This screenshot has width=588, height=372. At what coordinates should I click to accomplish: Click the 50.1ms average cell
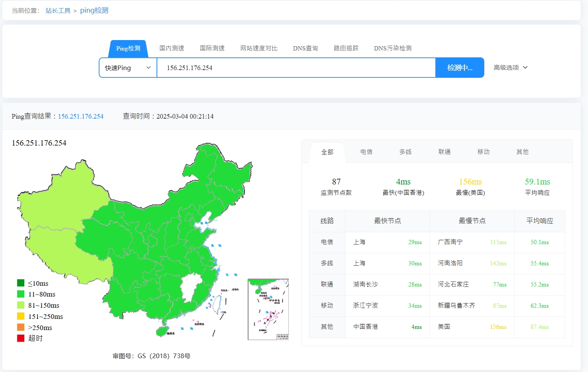539,242
